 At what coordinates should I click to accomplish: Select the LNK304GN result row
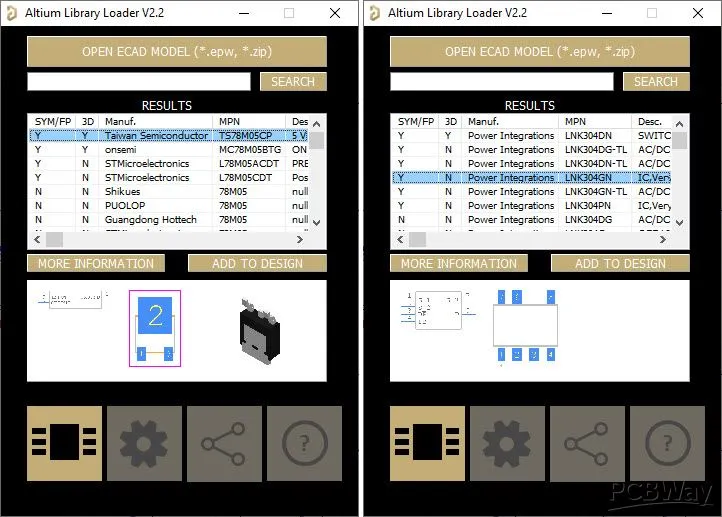click(531, 177)
